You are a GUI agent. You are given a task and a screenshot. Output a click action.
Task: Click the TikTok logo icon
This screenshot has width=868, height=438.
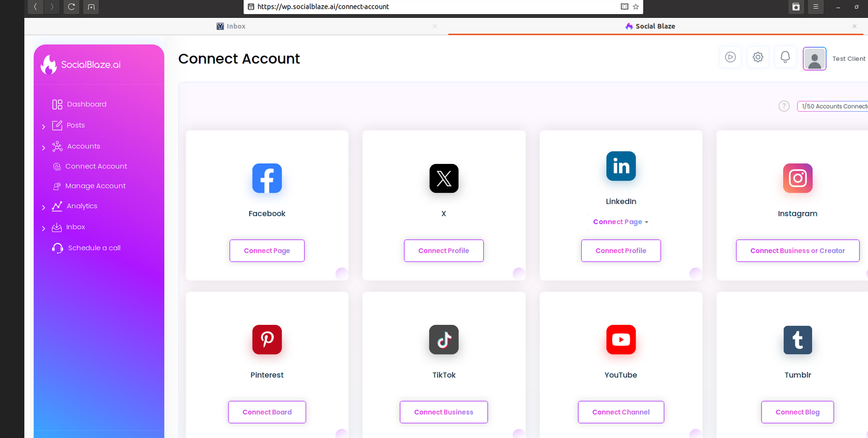click(x=444, y=340)
